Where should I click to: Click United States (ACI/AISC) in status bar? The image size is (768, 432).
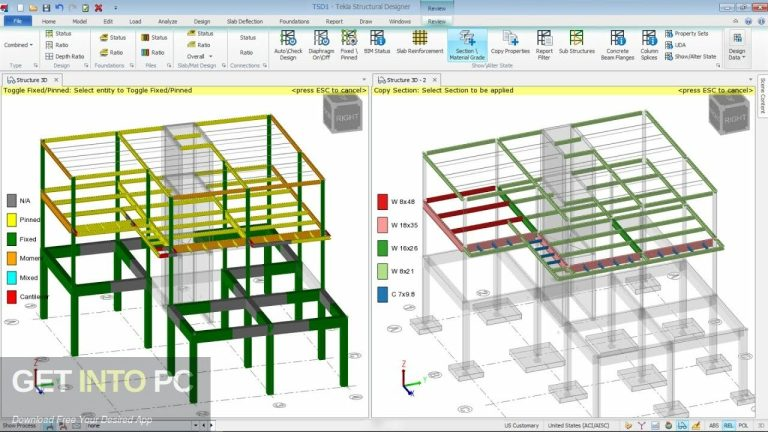pos(578,426)
